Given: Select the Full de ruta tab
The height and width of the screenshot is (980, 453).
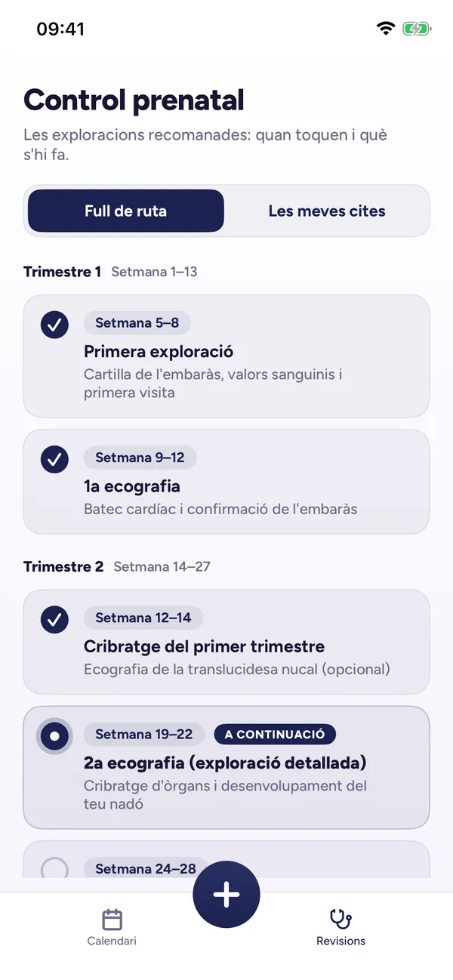Looking at the screenshot, I should 126,211.
